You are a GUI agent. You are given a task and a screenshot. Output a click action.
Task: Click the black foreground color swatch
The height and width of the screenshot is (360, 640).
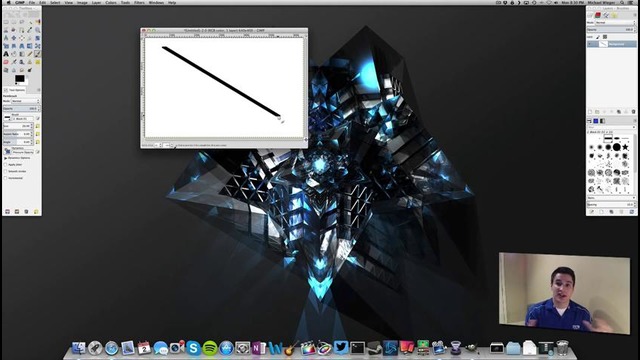[x=20, y=78]
